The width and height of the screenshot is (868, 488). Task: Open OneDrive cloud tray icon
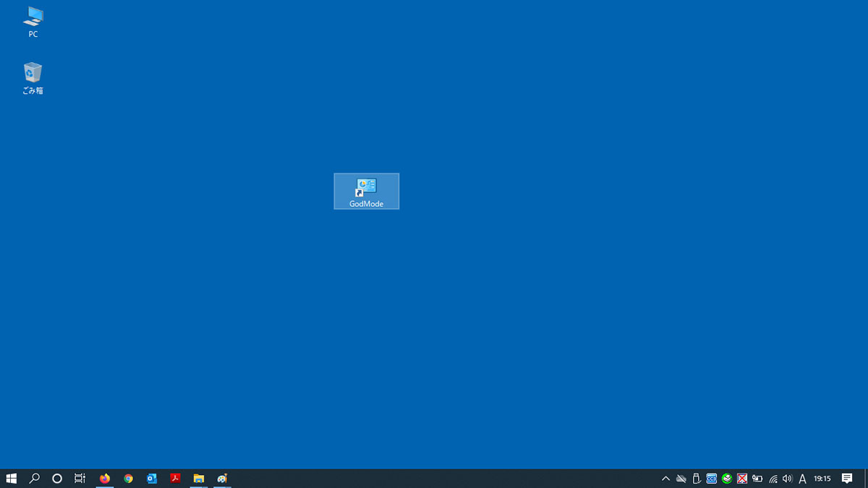pos(681,479)
